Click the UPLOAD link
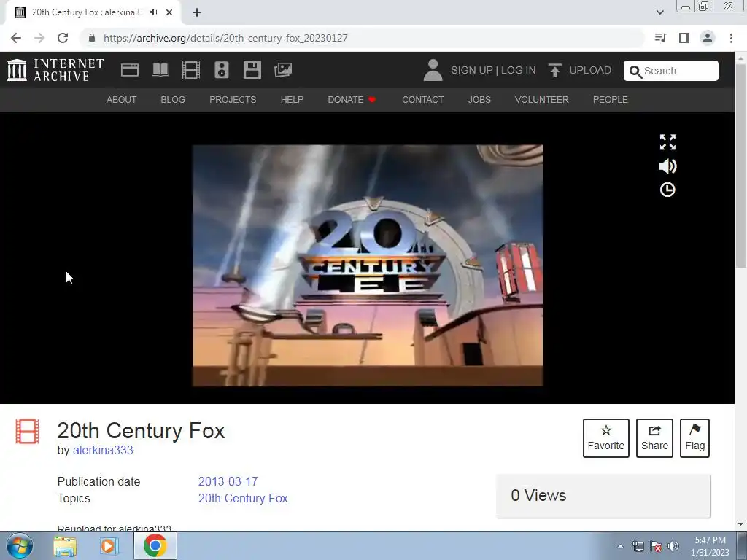 [x=590, y=70]
